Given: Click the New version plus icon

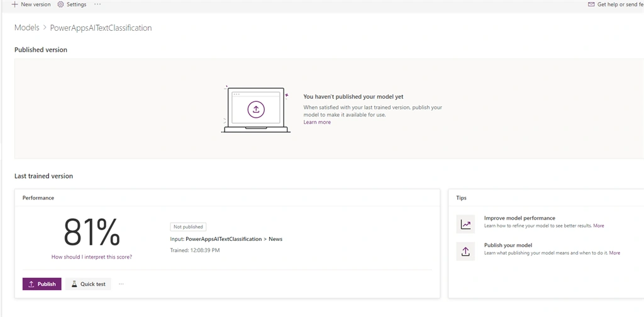Looking at the screenshot, I should (x=15, y=4).
